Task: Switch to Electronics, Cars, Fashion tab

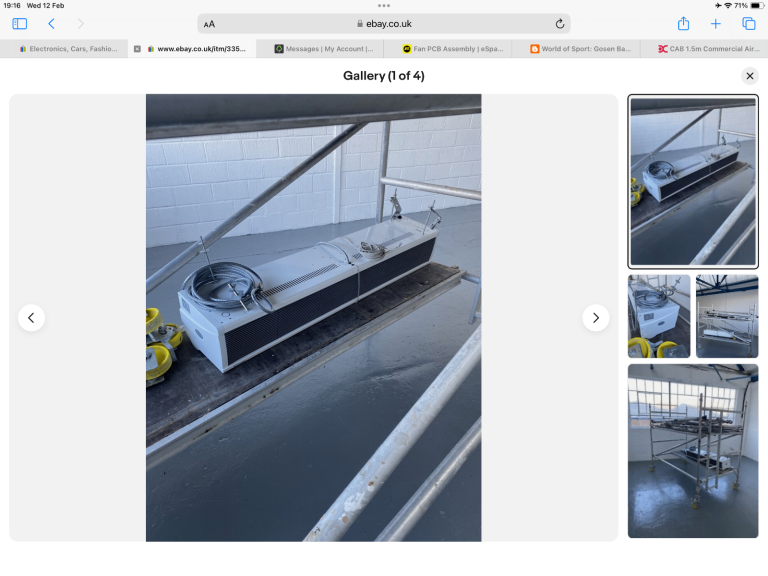Action: click(x=68, y=48)
